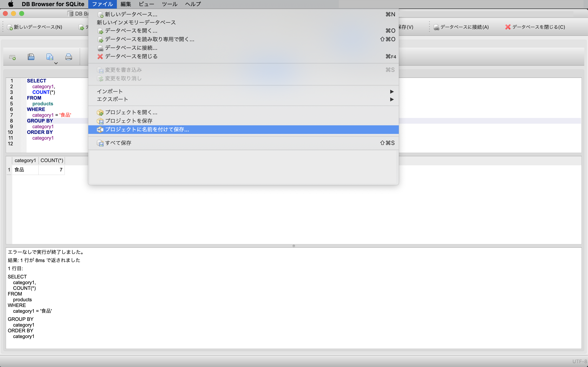Click row header 1 in results grid
Image resolution: width=588 pixels, height=367 pixels.
point(9,170)
